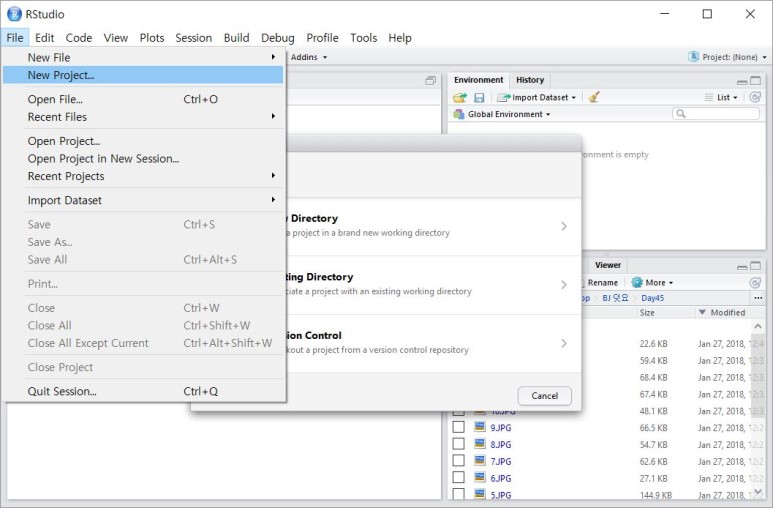773x508 pixels.
Task: Click the 6.JPG image file icon
Action: (x=479, y=477)
